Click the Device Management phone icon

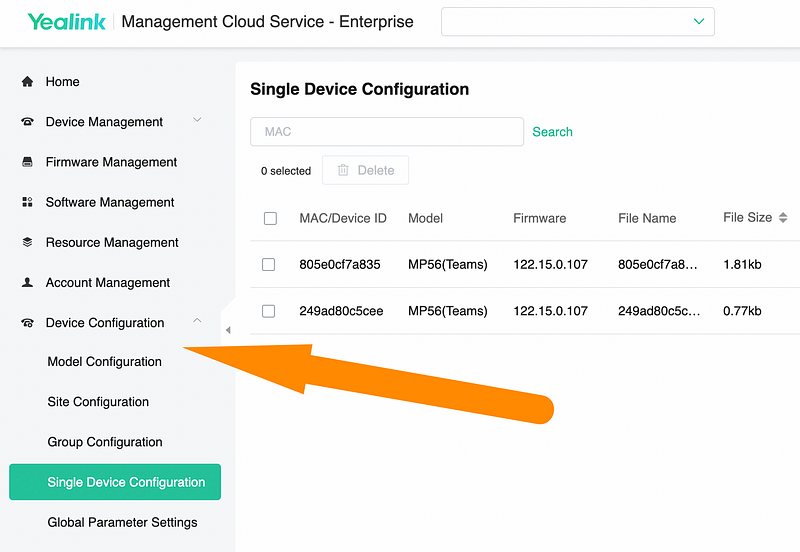coord(28,122)
